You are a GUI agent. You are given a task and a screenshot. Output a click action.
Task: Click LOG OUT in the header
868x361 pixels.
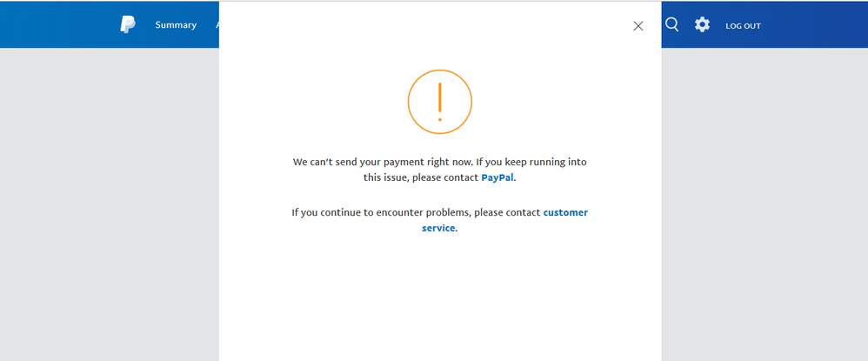[743, 26]
